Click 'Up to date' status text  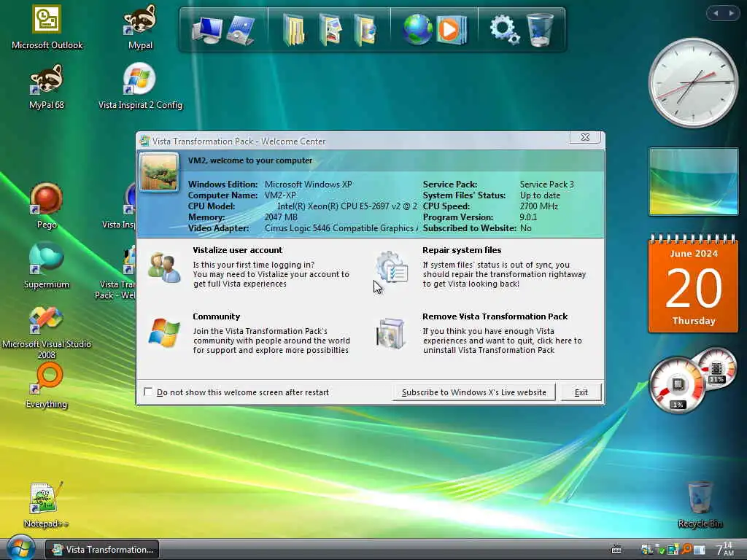540,195
